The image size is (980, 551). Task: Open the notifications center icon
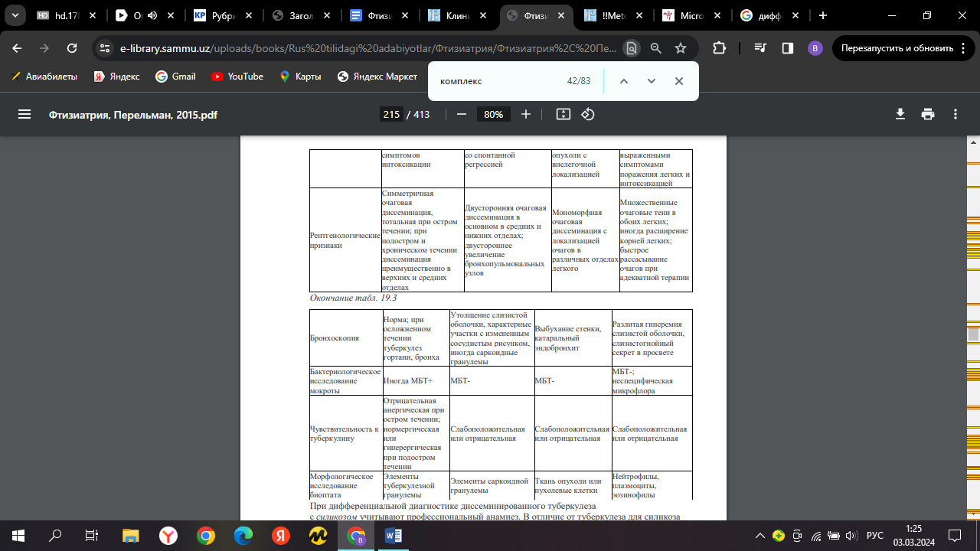pos(955,536)
